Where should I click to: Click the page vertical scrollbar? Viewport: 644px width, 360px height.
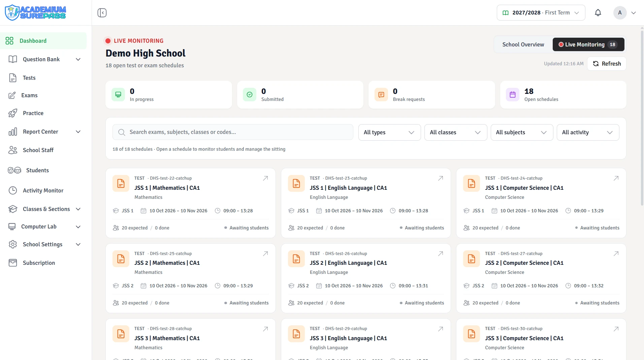point(642,118)
